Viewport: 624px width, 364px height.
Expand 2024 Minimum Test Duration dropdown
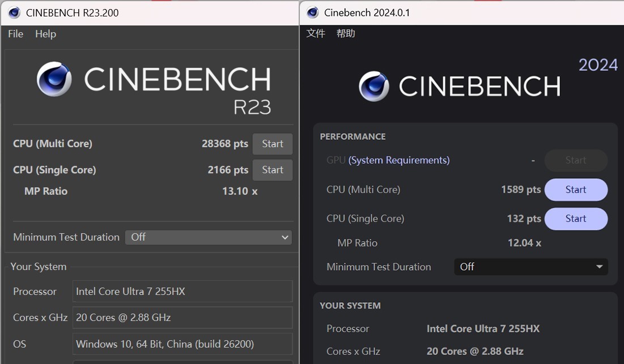click(531, 267)
